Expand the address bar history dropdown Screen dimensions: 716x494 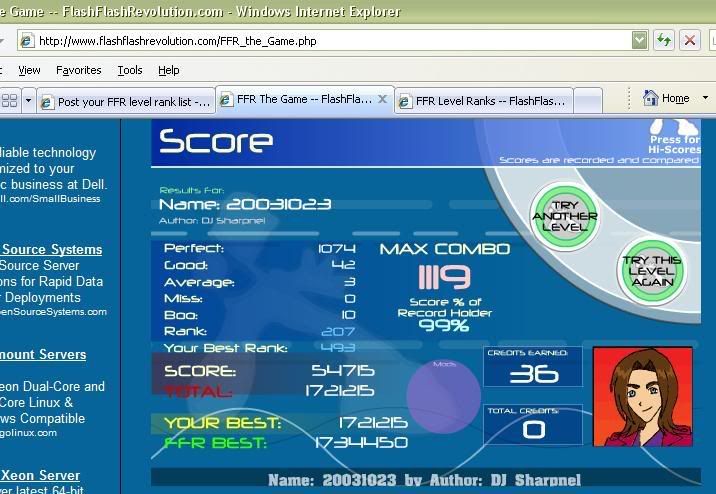click(x=640, y=40)
